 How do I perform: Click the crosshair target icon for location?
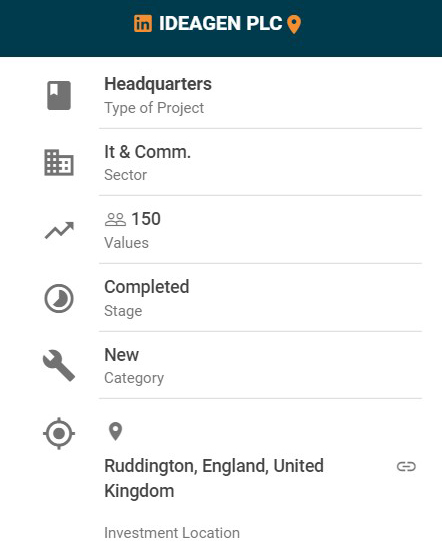[x=59, y=433]
